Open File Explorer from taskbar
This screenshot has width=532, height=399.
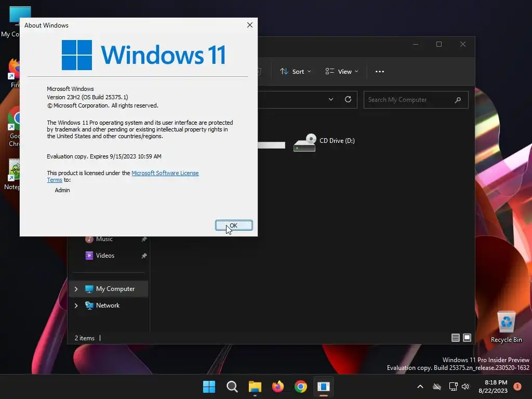point(255,387)
